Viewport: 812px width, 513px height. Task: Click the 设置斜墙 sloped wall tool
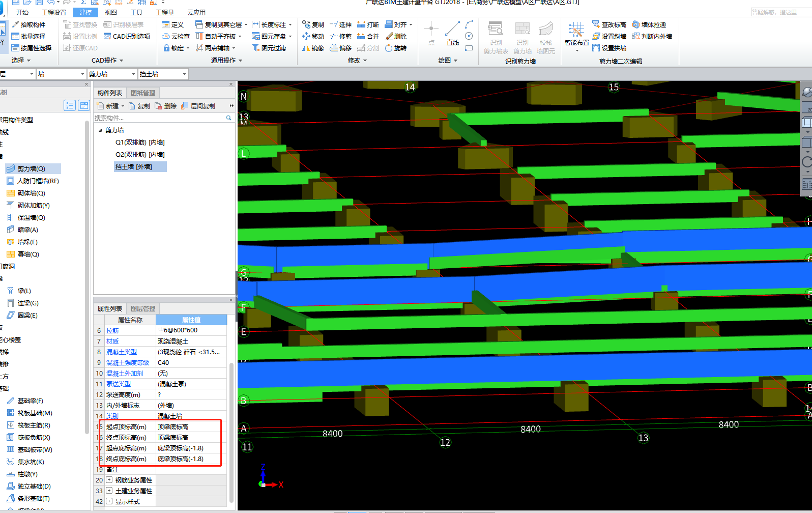609,36
